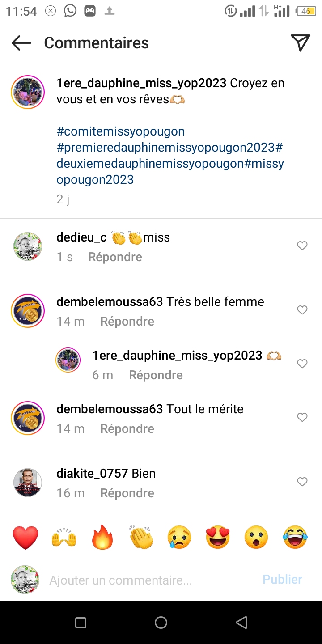Open dembelemoussa63's profile from "Très belle femme"
Image resolution: width=322 pixels, height=644 pixels.
click(110, 302)
